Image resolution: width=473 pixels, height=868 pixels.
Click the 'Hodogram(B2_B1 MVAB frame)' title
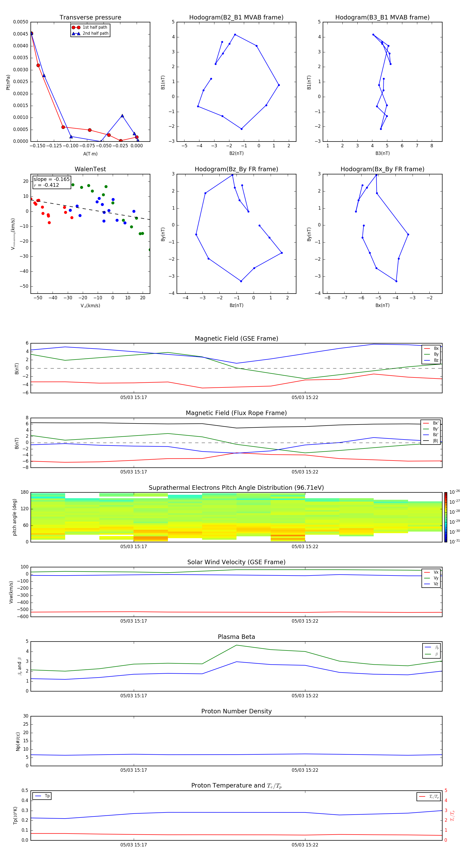click(x=236, y=17)
